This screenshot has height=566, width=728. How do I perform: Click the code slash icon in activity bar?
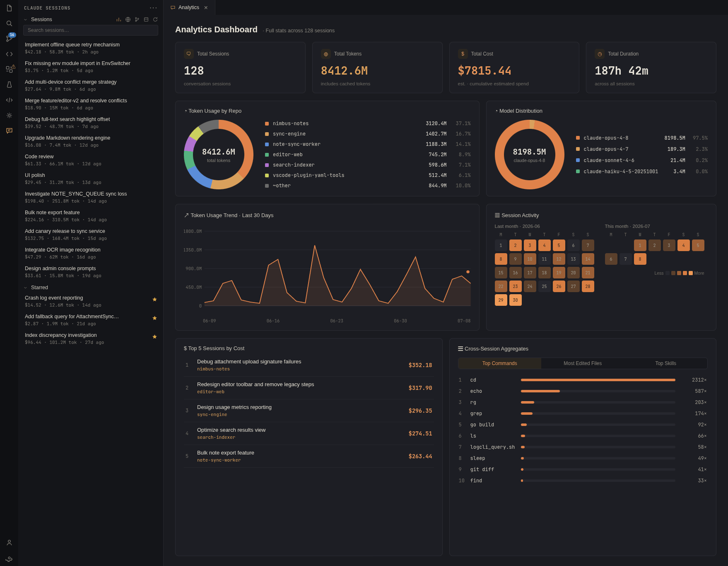point(9,100)
